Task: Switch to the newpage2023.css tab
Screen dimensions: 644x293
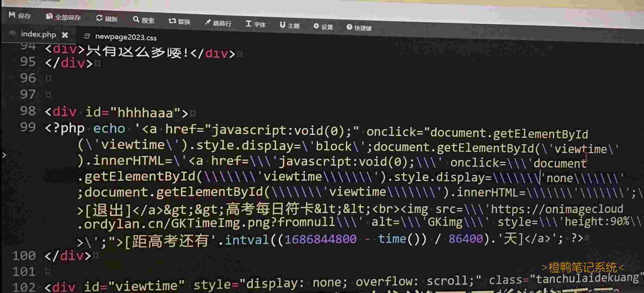Action: [126, 37]
